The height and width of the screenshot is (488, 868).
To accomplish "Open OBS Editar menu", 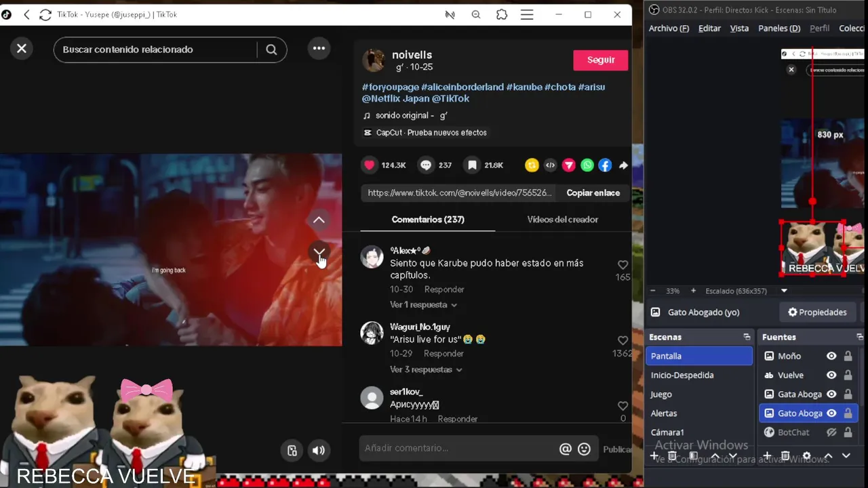I will (709, 28).
